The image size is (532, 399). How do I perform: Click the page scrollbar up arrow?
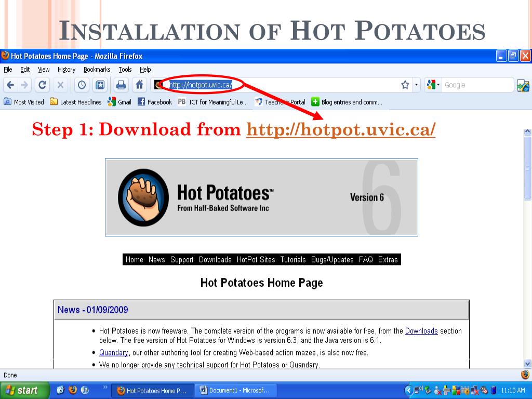tap(527, 132)
